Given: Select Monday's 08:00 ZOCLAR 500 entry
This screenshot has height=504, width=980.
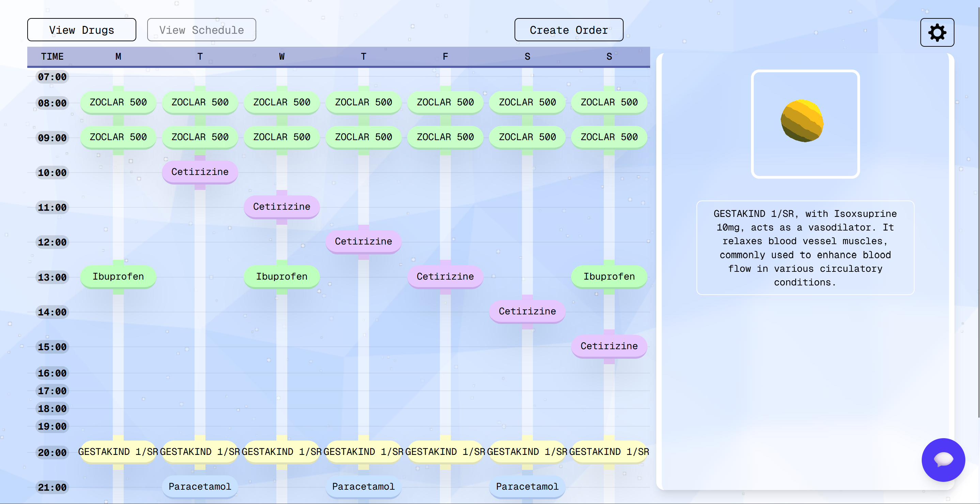Looking at the screenshot, I should click(118, 102).
